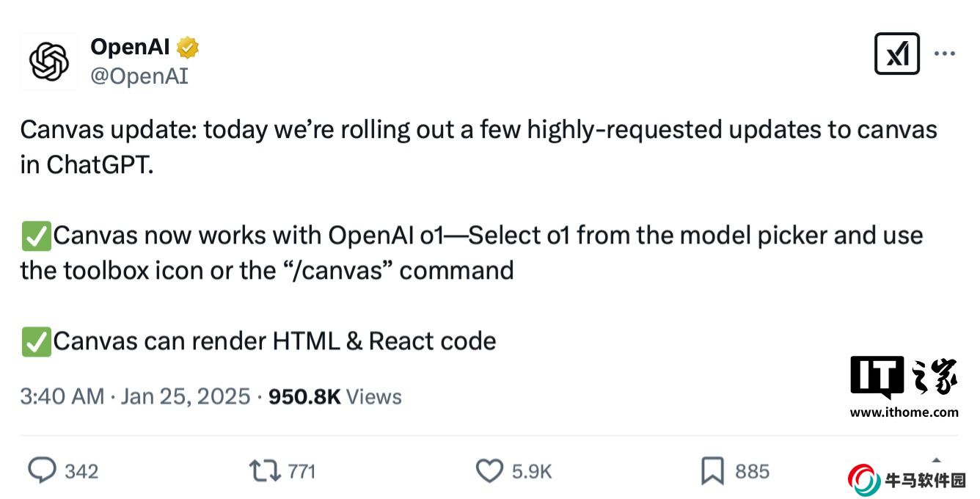This screenshot has height=499, width=980.
Task: Click the 牛马软件园 logo
Action: [x=907, y=481]
